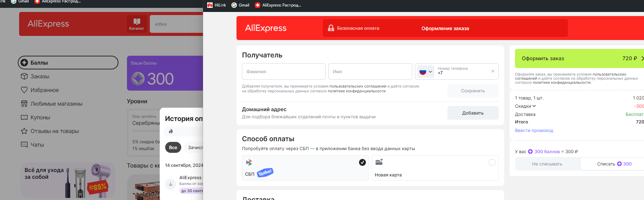The image size is (644, 200).
Task: Open the Всё для ухода за собой banner
Action: (x=68, y=180)
